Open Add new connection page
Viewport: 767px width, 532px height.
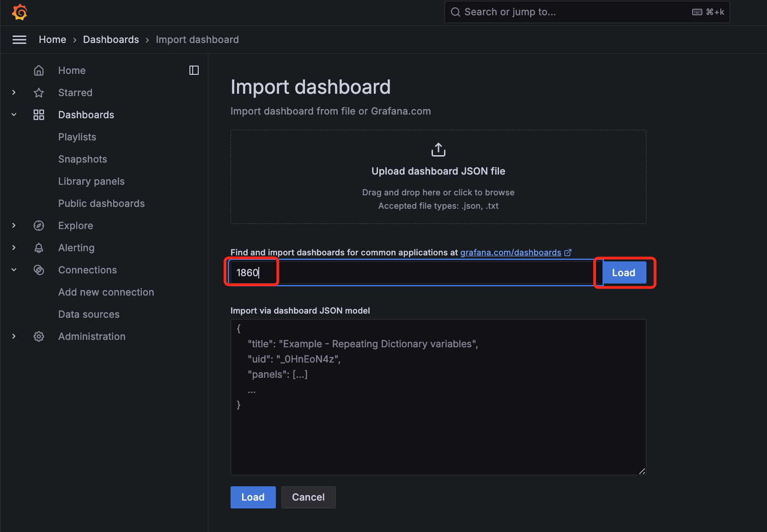(x=106, y=292)
